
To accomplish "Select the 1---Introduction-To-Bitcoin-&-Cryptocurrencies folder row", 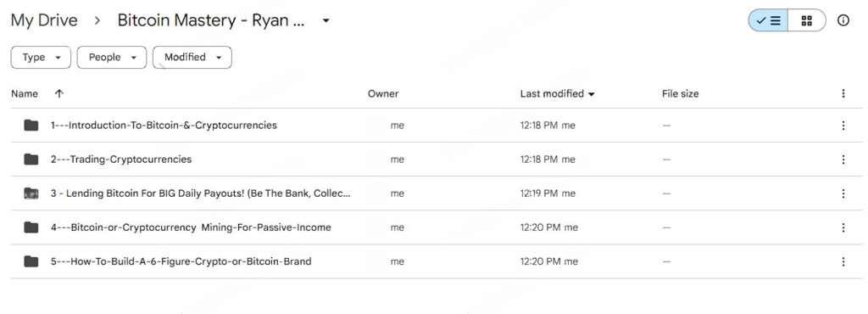I will (437, 126).
